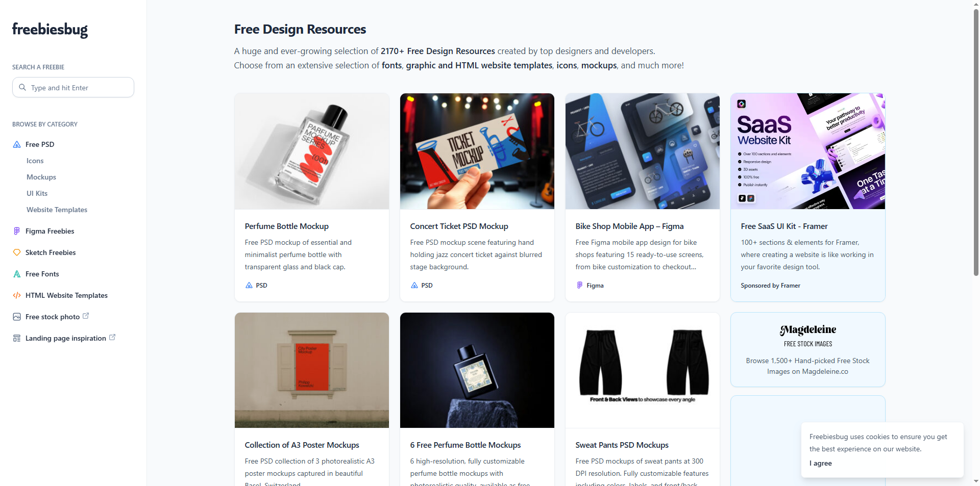This screenshot has width=980, height=486.
Task: Click the Sketch Freebies diamond icon
Action: [17, 252]
